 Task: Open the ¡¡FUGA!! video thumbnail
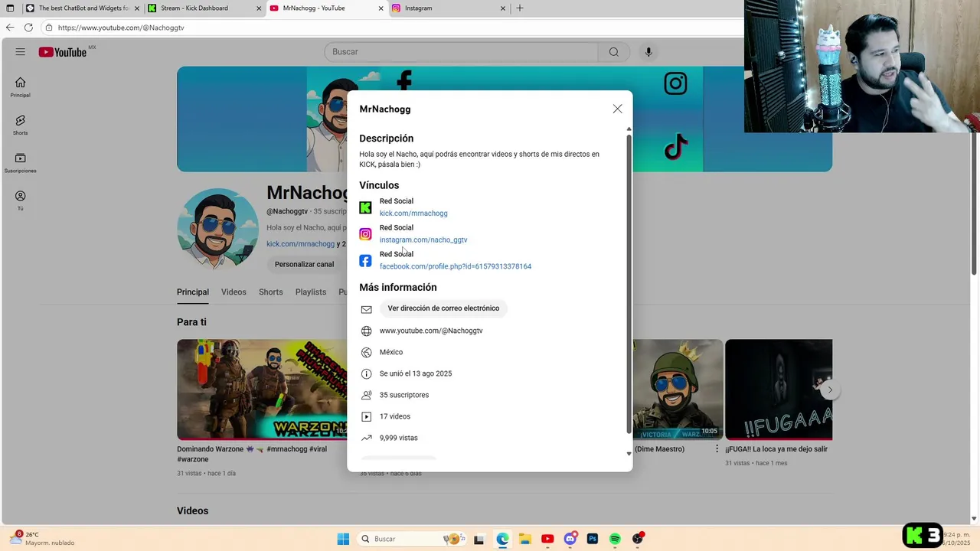click(779, 390)
